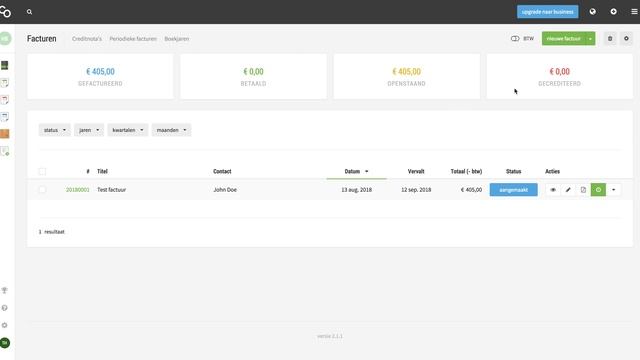
Task: Click the trash can icon next to nieuwe factuur
Action: pyautogui.click(x=610, y=39)
